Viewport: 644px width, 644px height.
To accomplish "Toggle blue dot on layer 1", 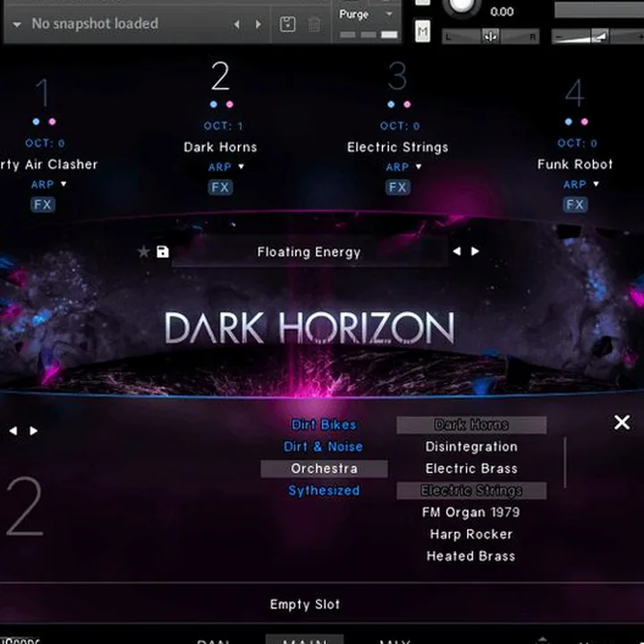I will 36,122.
